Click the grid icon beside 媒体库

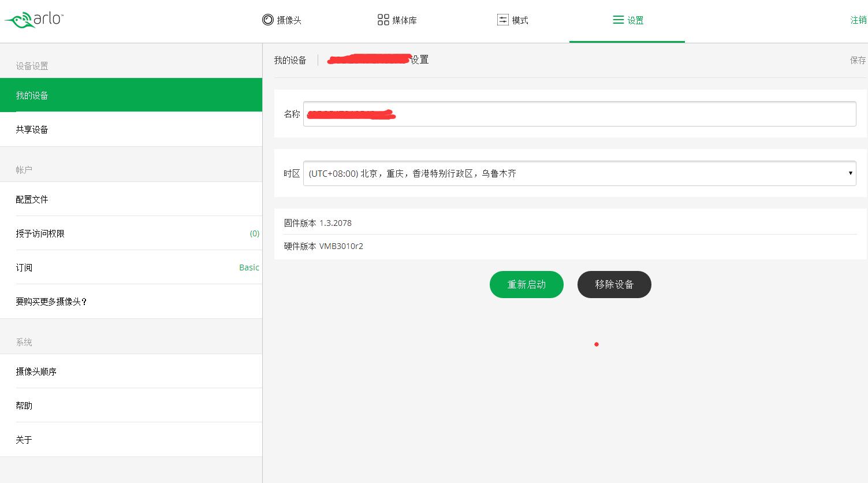[x=383, y=20]
